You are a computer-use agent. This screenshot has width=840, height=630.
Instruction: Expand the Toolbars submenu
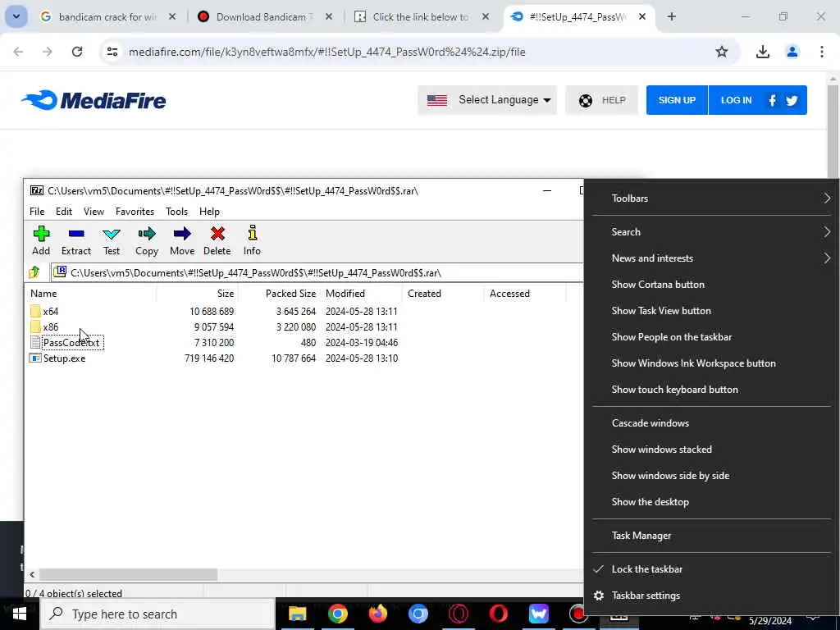[711, 199]
